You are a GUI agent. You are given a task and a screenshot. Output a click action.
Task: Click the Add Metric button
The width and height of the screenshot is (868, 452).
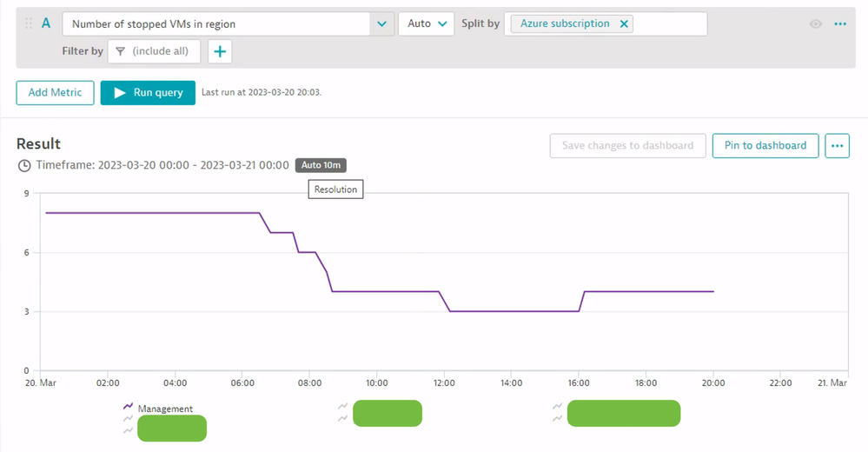pyautogui.click(x=55, y=93)
